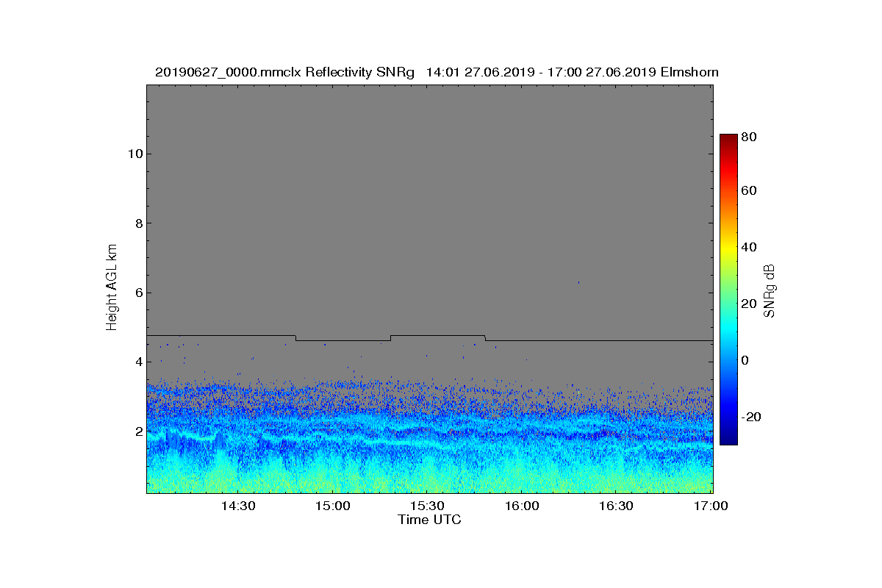Click the 'SNRg dB' colorbar label

770,290
